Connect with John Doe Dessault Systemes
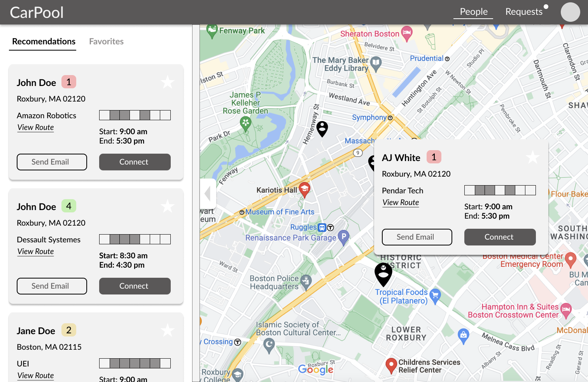The width and height of the screenshot is (588, 382). click(135, 286)
